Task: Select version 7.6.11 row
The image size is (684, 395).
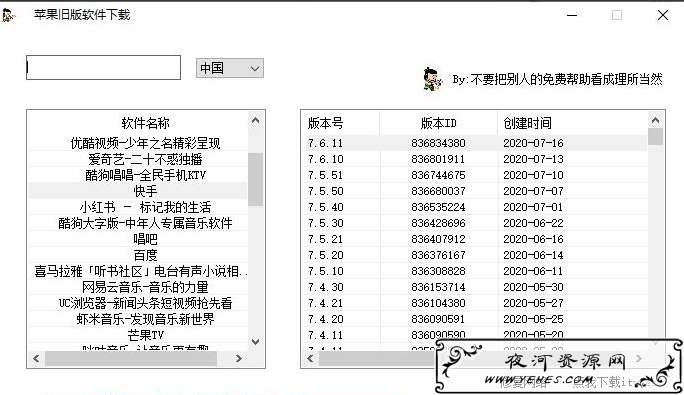Action: point(475,143)
